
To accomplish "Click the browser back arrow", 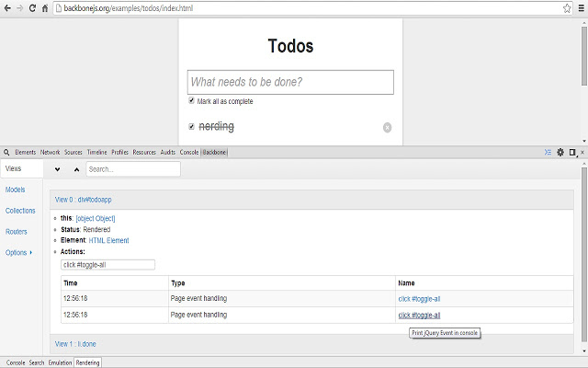I will tap(7, 8).
